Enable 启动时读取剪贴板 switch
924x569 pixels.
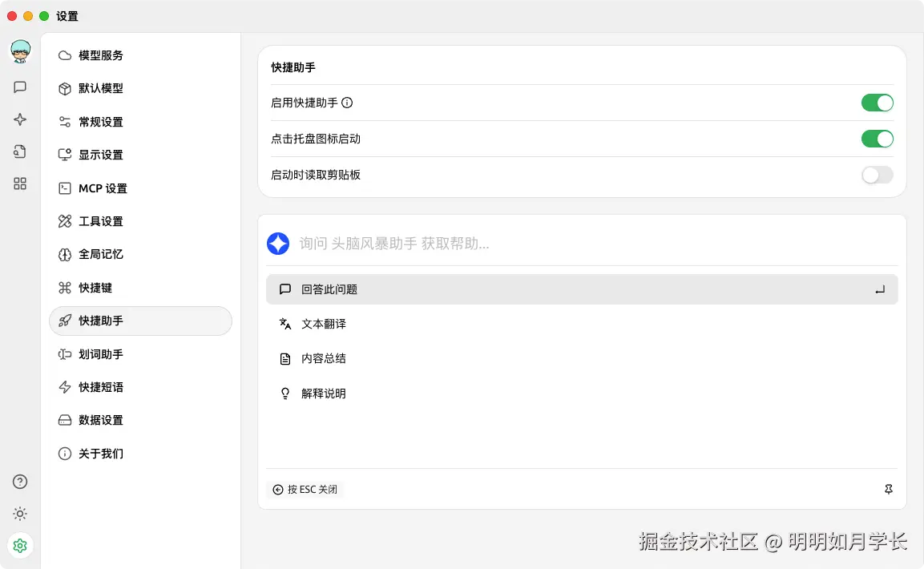(x=877, y=175)
